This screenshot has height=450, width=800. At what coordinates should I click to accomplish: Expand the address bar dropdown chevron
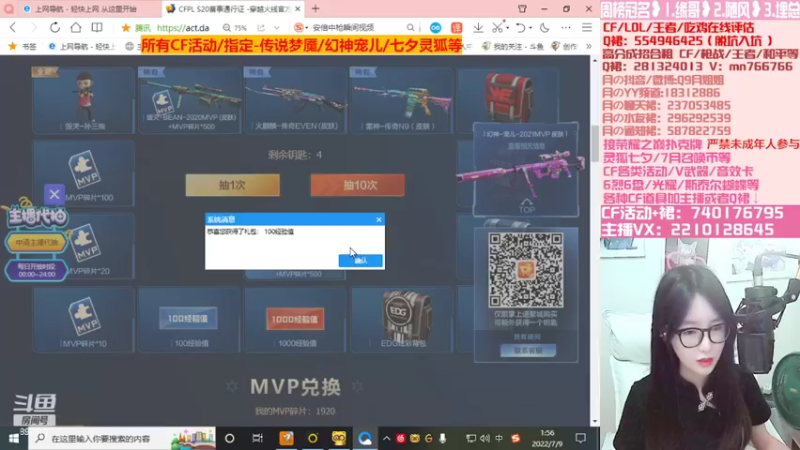(277, 28)
